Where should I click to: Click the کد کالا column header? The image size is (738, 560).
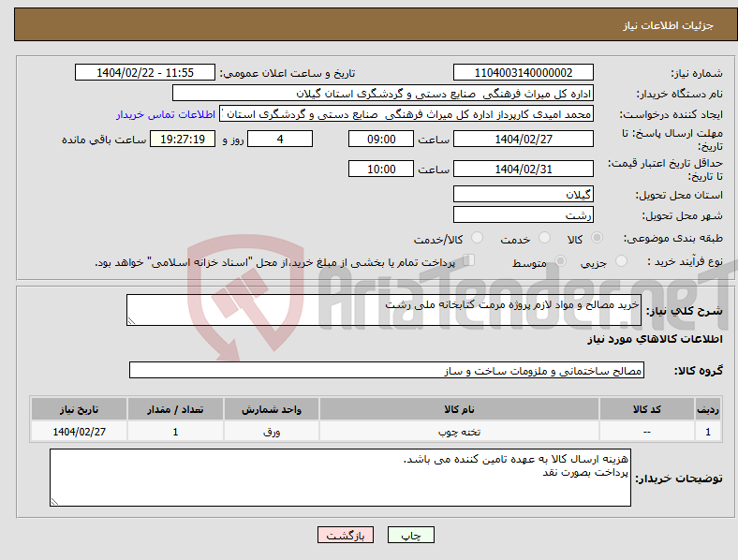tap(647, 409)
